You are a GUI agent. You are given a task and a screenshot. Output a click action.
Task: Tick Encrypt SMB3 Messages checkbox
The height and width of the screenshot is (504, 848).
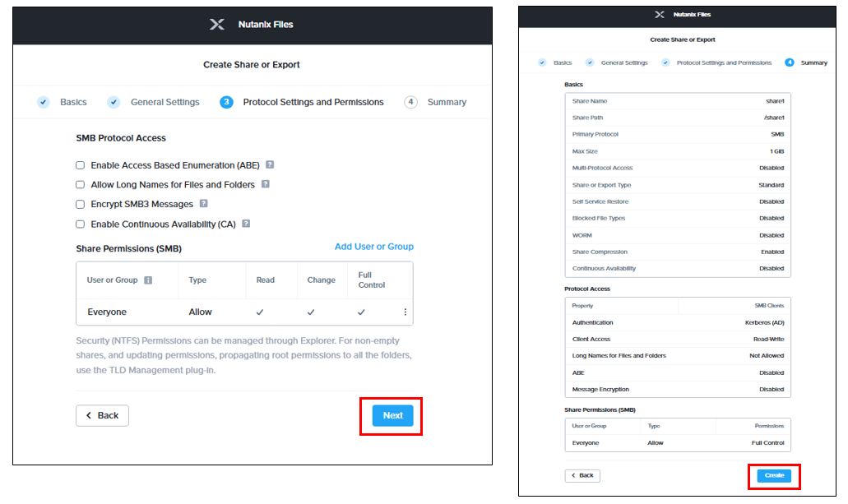point(80,204)
